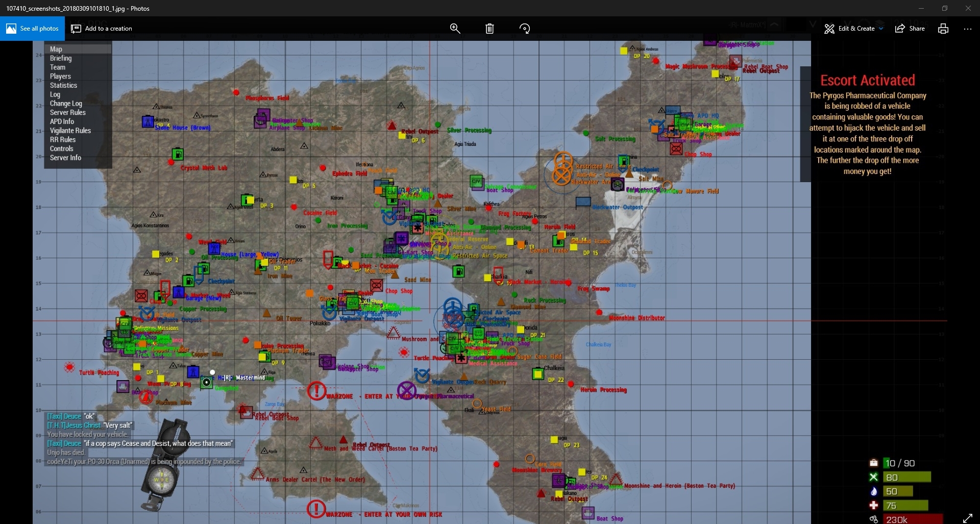The height and width of the screenshot is (524, 980).
Task: Click the Salt Mine triangle marker
Action: tap(629, 174)
